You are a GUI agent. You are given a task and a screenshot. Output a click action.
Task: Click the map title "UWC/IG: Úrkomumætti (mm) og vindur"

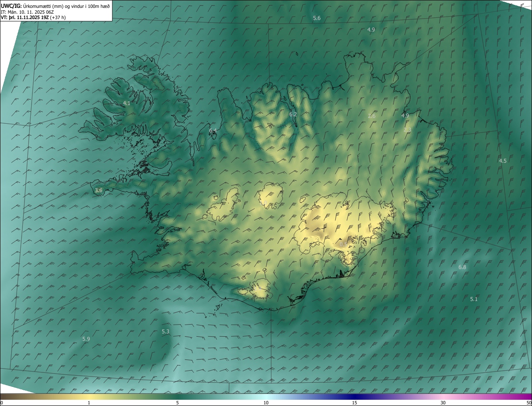coord(55,6)
